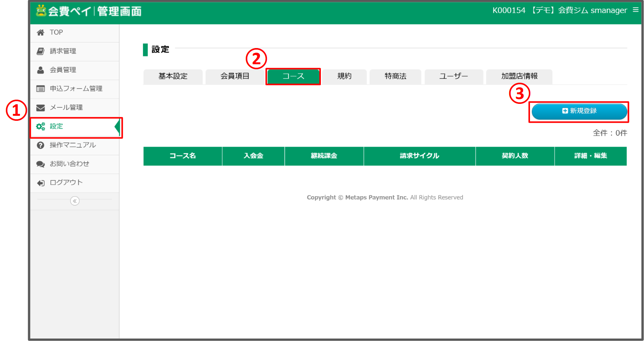Click the 入会金 column header
Screen dimensions: 644x342
pos(253,156)
